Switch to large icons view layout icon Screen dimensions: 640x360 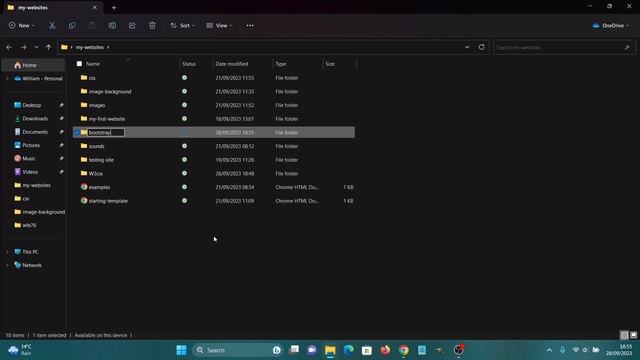pos(633,335)
